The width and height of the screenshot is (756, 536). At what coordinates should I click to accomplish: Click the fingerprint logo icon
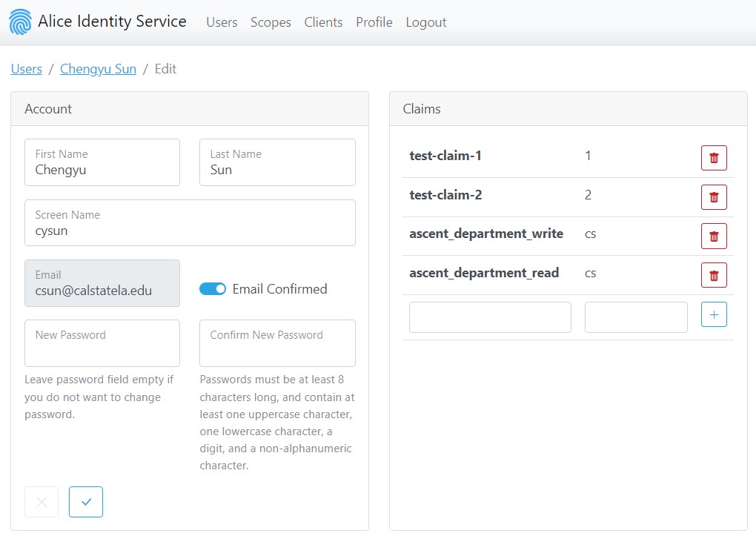(21, 22)
